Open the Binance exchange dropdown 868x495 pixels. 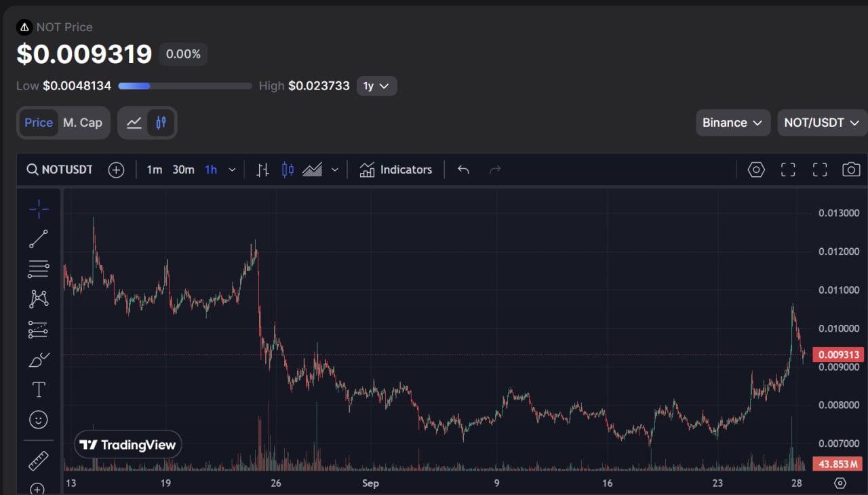click(x=733, y=123)
